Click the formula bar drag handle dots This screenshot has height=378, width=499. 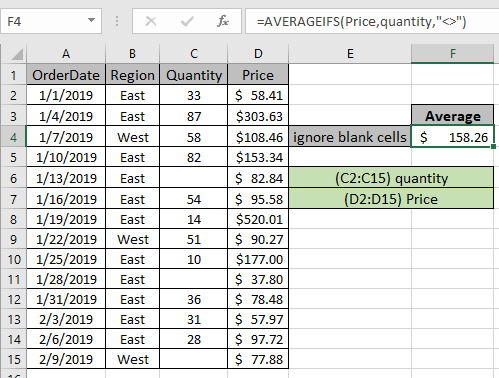(117, 22)
